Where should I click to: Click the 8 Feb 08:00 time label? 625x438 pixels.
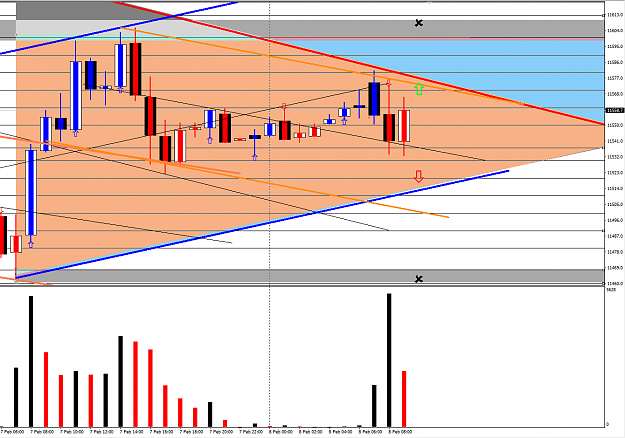400,432
